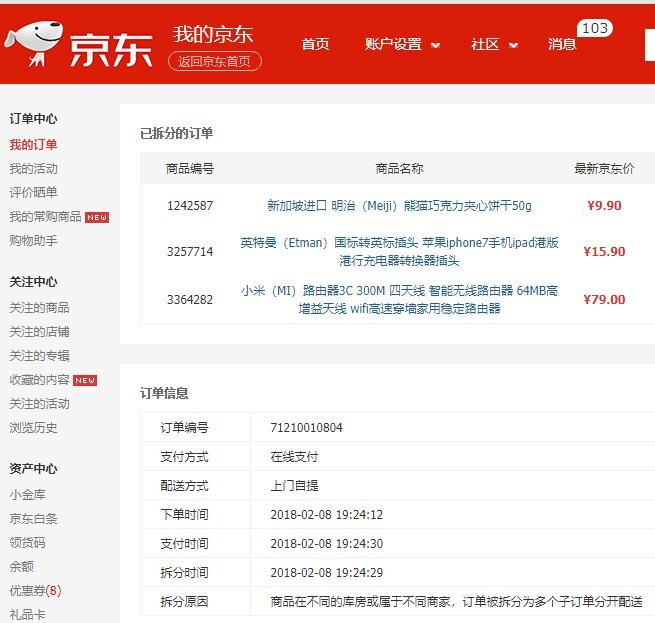The width and height of the screenshot is (655, 623).
Task: Click 我的京东 heading link
Action: pos(213,34)
